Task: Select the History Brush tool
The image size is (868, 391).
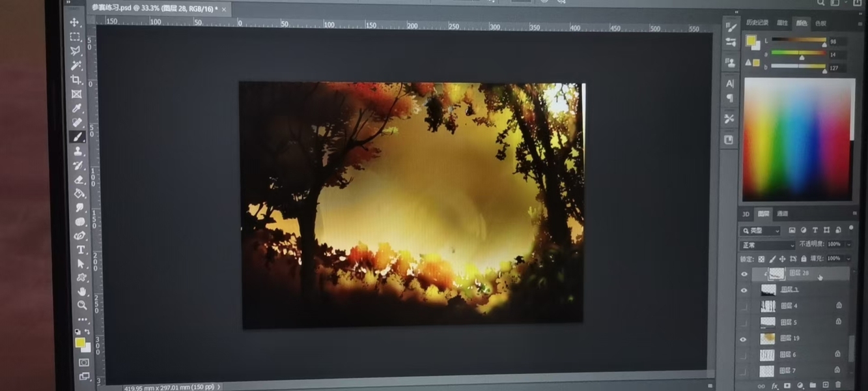Action: click(79, 166)
